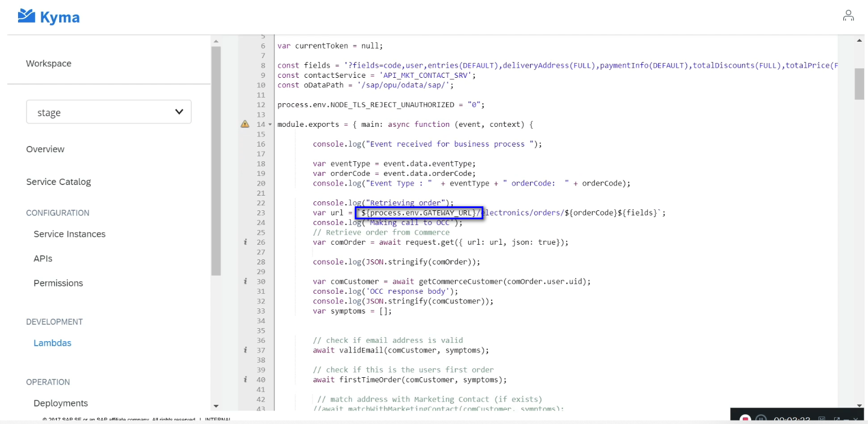Click line number 36 in the gutter
Viewport: 868px width, 424px height.
click(261, 340)
